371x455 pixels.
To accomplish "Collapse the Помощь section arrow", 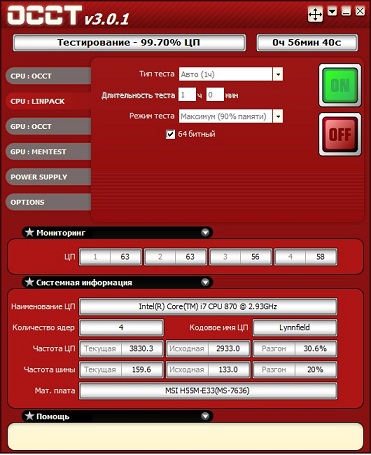I will coord(205,416).
